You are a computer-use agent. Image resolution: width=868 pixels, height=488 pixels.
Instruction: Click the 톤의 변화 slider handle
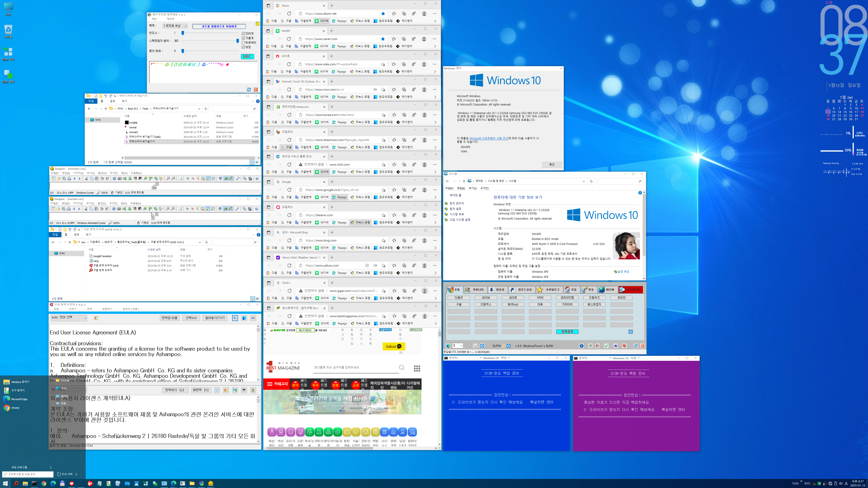(183, 51)
